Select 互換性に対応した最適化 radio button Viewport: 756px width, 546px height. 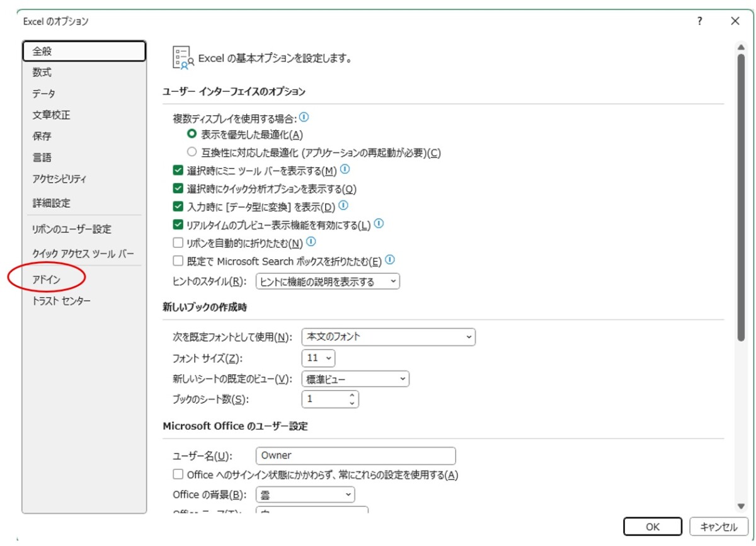(192, 152)
